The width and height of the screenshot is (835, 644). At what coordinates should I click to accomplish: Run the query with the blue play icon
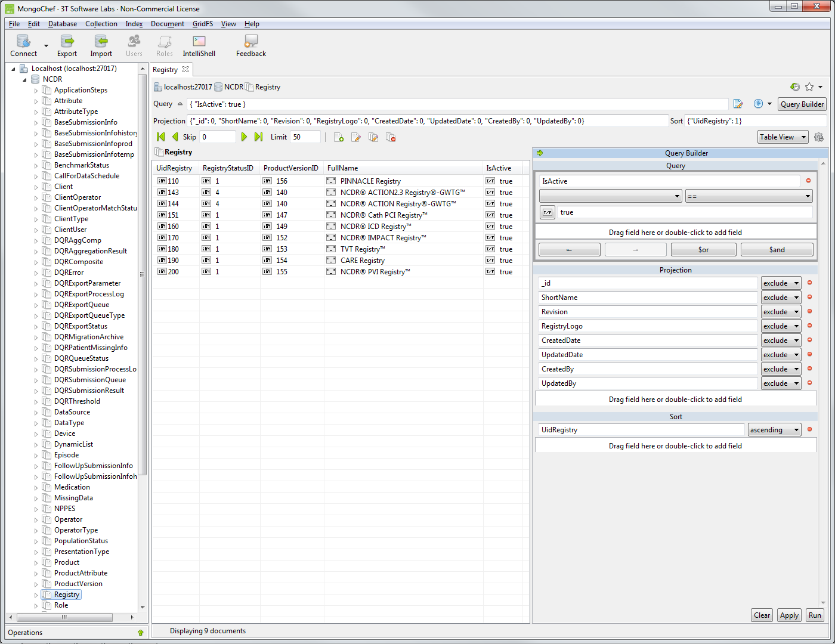(758, 104)
